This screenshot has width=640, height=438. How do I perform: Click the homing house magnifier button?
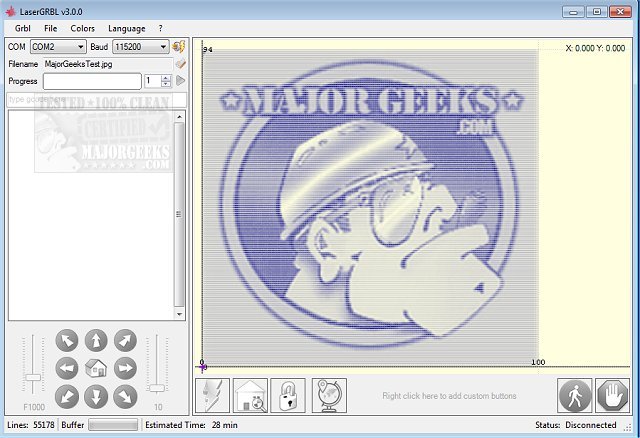[251, 396]
